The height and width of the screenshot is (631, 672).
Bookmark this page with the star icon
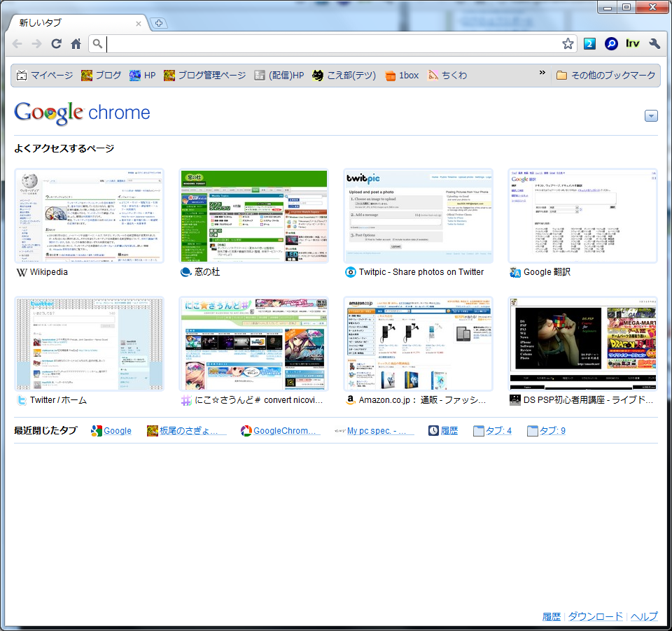tap(568, 43)
